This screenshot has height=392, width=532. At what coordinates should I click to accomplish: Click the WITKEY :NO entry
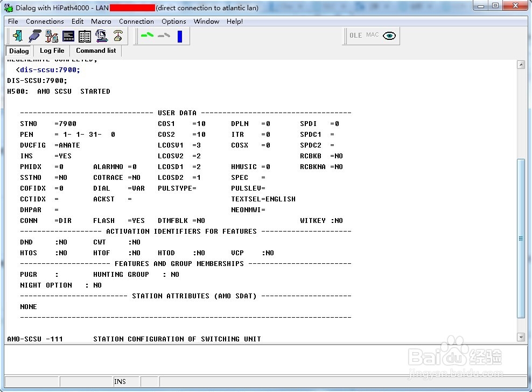point(321,221)
